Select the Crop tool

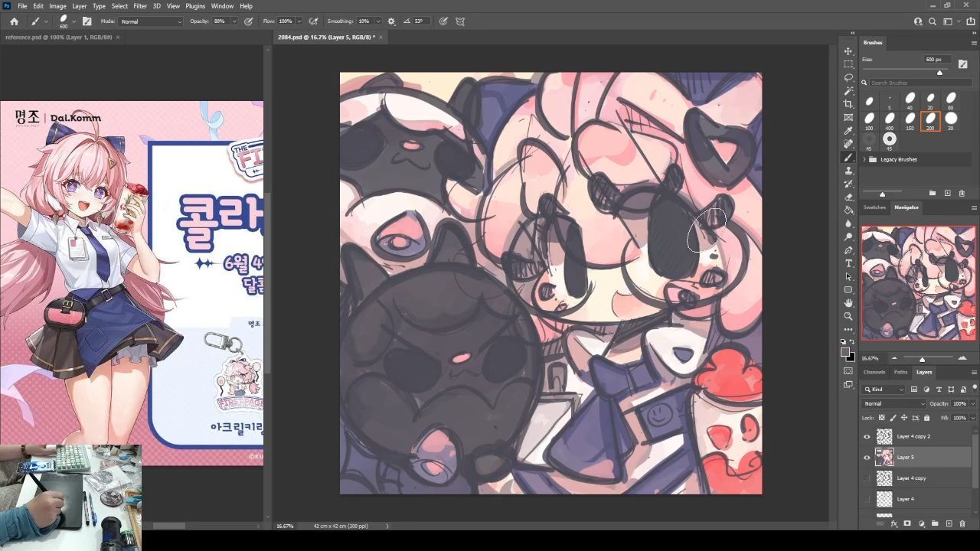pyautogui.click(x=848, y=104)
